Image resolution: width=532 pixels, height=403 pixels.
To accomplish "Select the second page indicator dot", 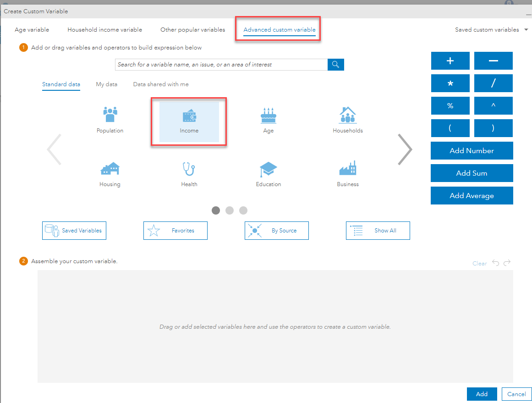I will click(229, 210).
